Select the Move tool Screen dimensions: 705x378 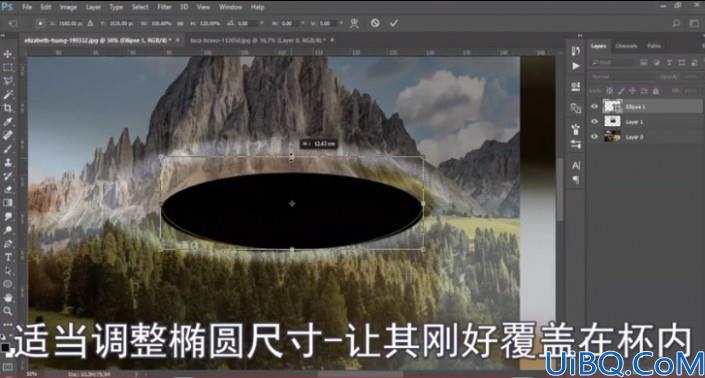click(8, 54)
